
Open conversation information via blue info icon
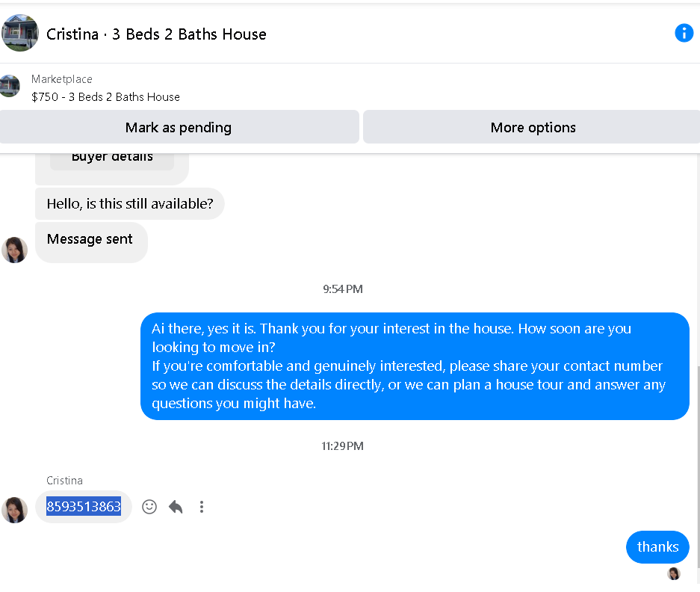[684, 33]
